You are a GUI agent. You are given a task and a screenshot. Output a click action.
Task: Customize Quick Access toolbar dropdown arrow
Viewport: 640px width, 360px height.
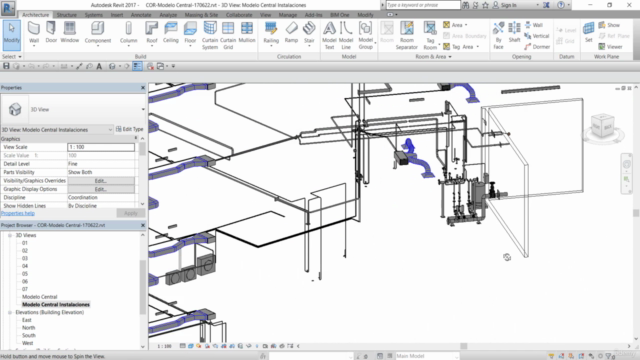coord(173,66)
